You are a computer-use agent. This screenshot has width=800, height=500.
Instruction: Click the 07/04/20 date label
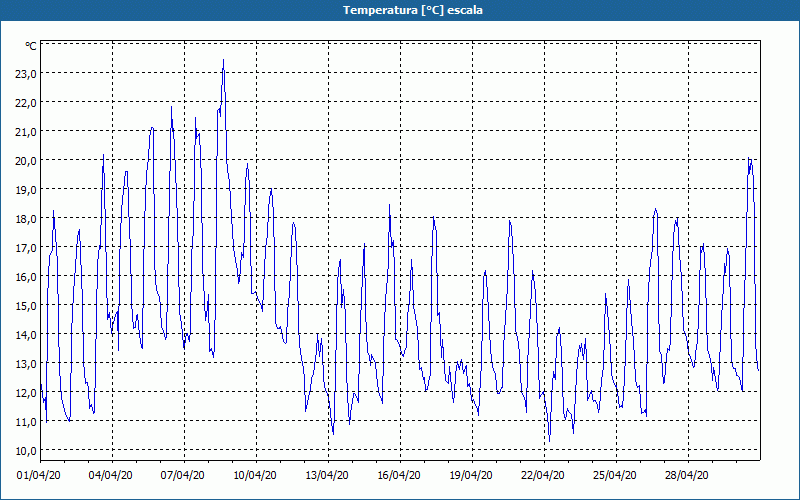pos(183,475)
